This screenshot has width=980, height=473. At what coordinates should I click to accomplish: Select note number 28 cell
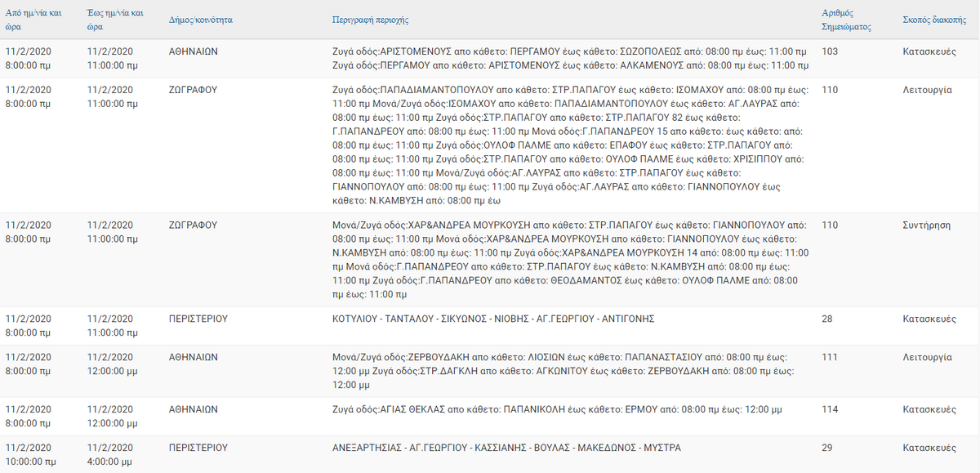point(826,319)
